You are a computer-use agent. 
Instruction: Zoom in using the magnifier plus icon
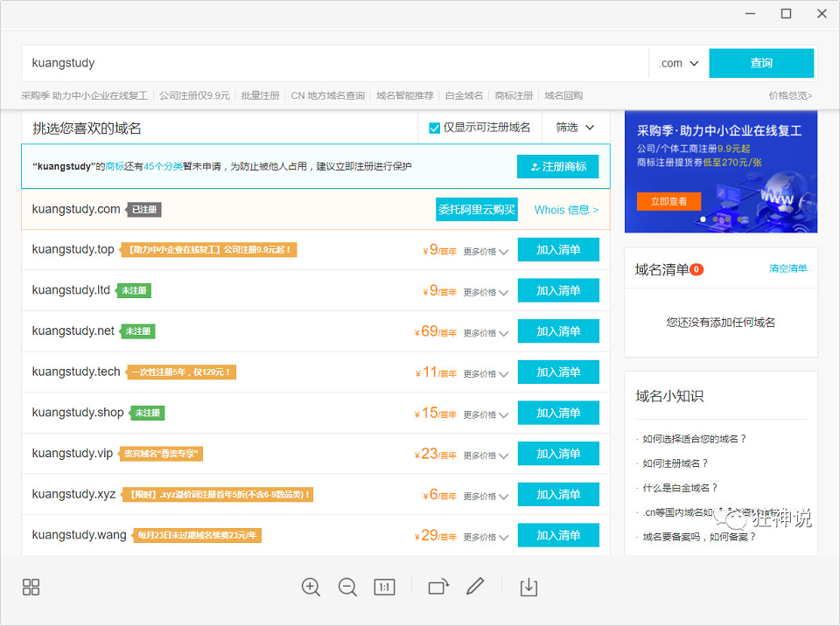(311, 587)
